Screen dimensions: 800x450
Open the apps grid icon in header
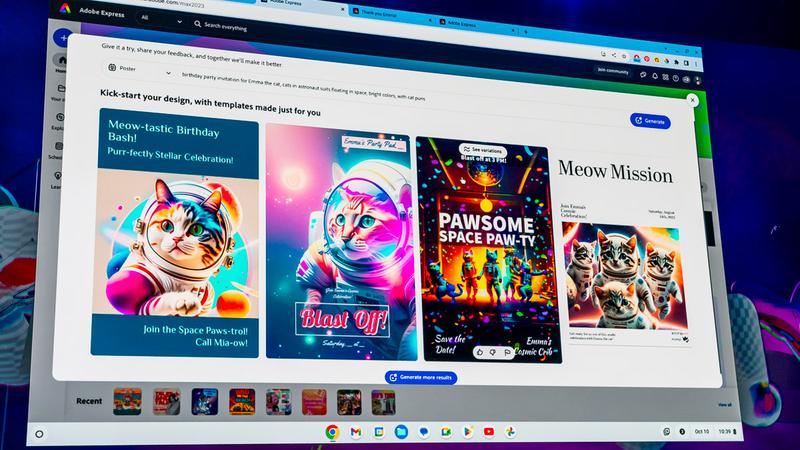tap(665, 77)
